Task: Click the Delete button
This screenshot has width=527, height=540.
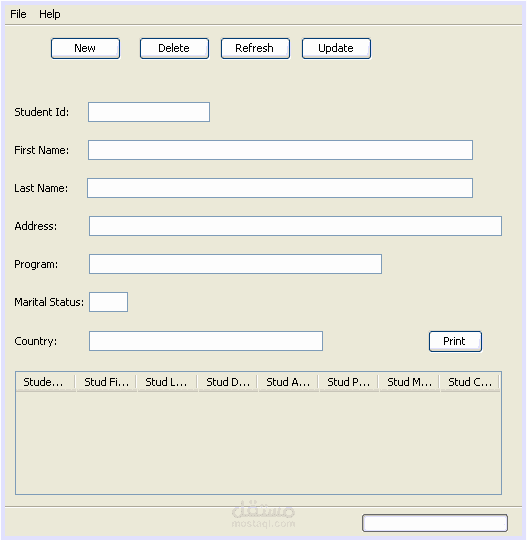Action: pyautogui.click(x=174, y=48)
